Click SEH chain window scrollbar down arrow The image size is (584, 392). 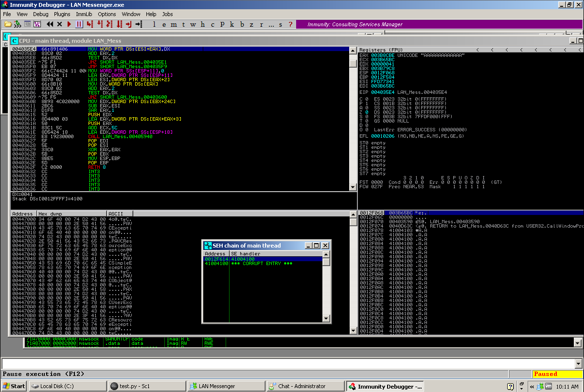point(326,319)
